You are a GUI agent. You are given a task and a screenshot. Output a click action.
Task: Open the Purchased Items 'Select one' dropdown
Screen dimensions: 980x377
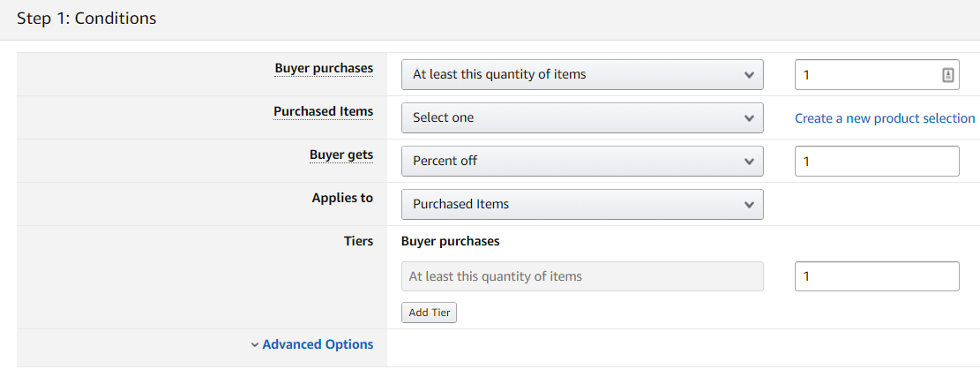582,118
